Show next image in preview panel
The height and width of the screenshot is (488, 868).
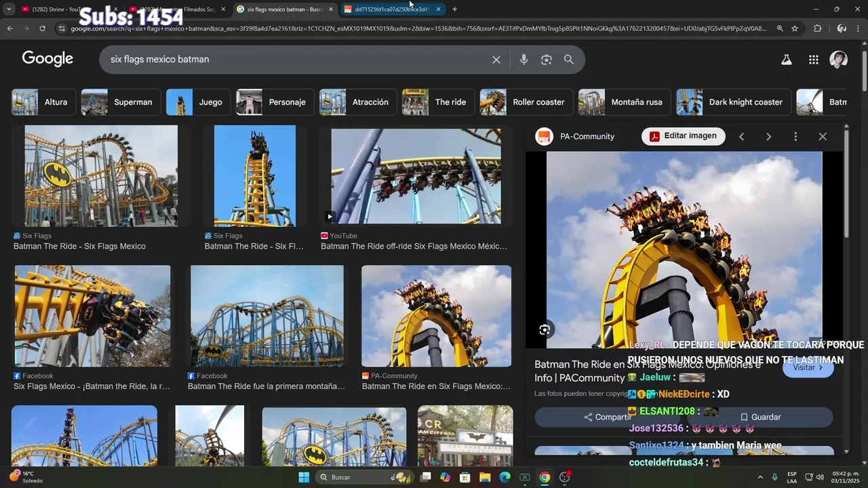pos(768,136)
